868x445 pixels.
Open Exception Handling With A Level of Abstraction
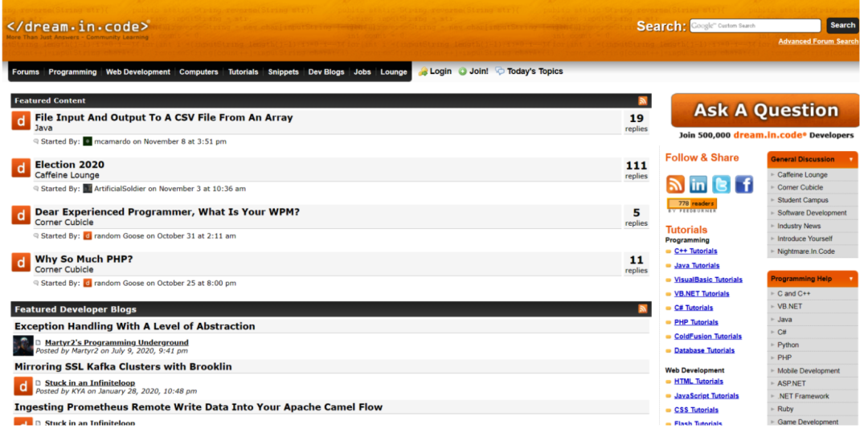coord(134,327)
